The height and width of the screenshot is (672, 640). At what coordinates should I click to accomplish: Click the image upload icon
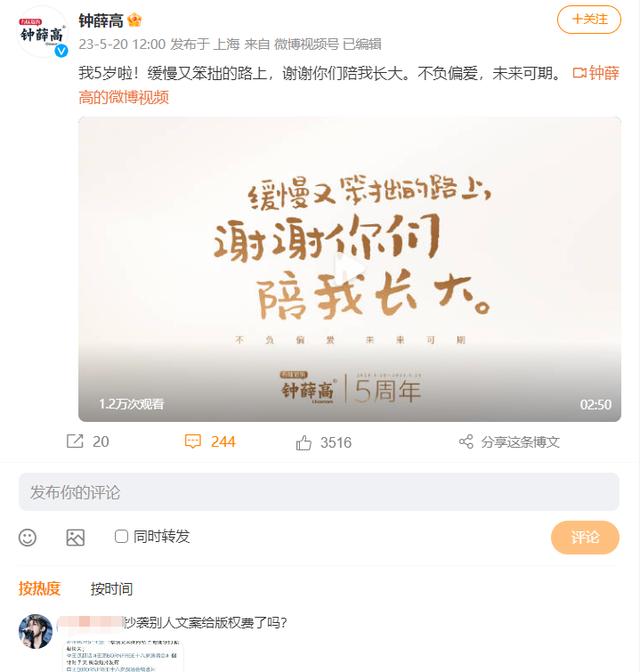pos(75,537)
